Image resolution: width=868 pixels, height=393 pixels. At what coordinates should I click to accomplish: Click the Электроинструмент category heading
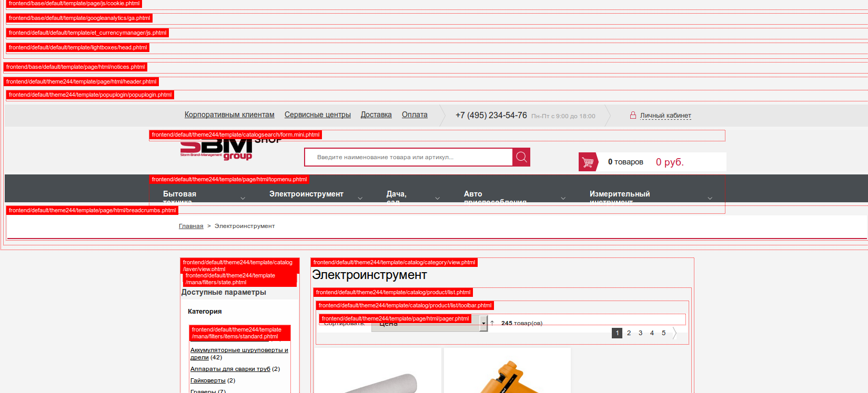click(370, 275)
